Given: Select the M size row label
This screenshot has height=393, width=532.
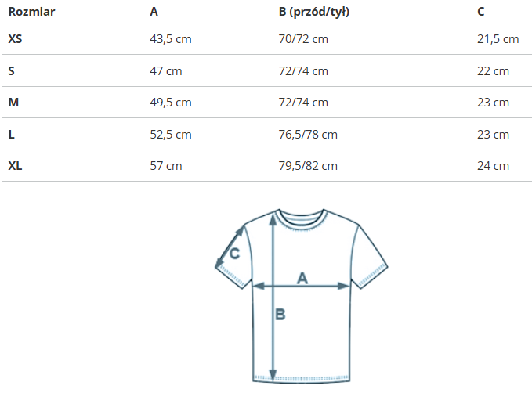Looking at the screenshot, I should click(13, 103).
